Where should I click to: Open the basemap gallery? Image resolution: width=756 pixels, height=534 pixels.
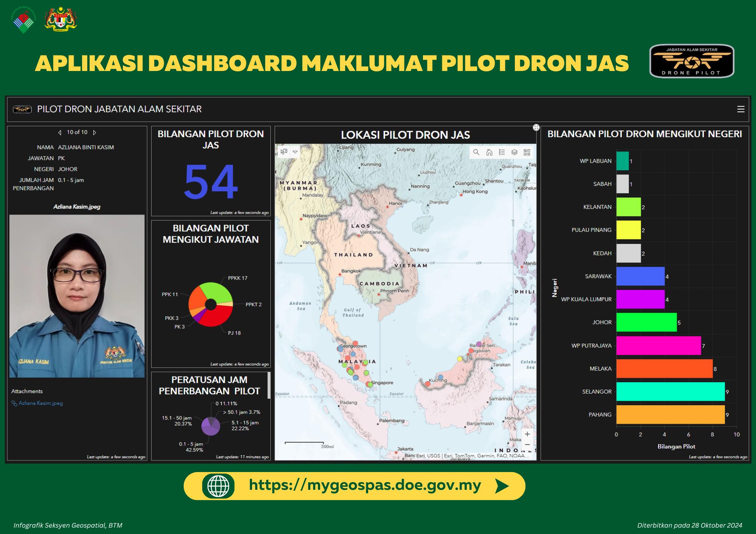coord(527,152)
